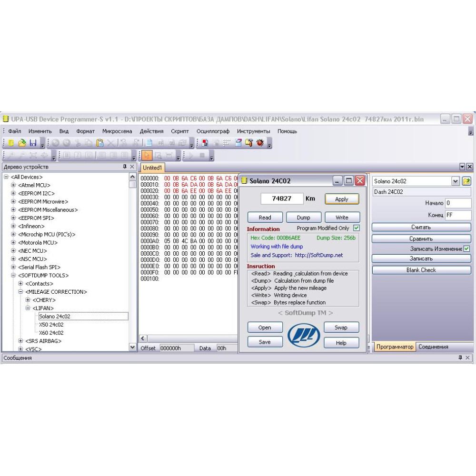476x476 pixels.
Task: Select the Untited1 document tab
Action: tap(152, 168)
